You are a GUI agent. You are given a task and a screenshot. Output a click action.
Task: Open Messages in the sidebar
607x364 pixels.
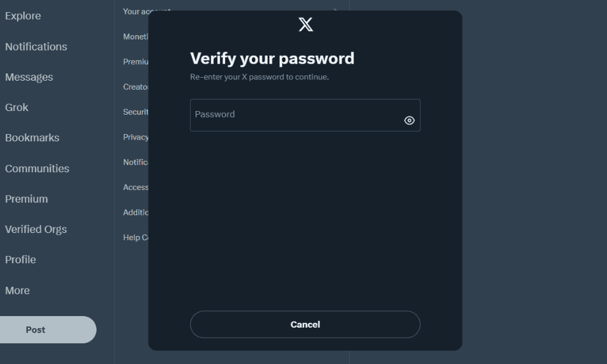29,77
